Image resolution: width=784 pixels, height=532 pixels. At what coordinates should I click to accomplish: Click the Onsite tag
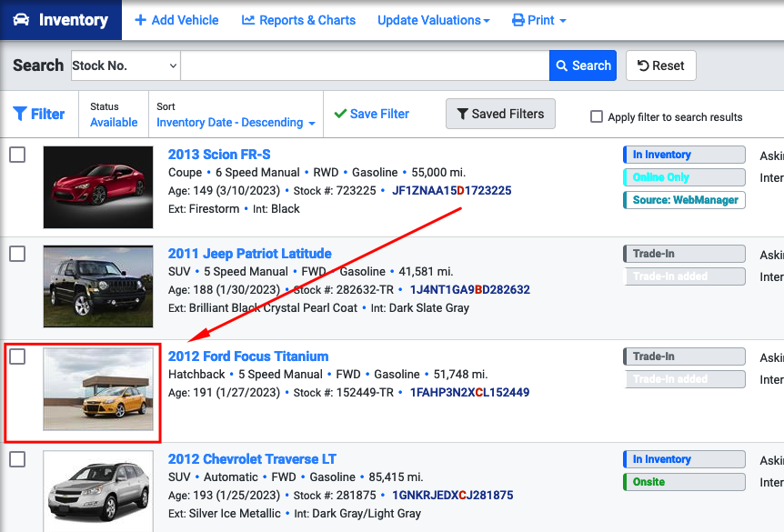(x=684, y=482)
